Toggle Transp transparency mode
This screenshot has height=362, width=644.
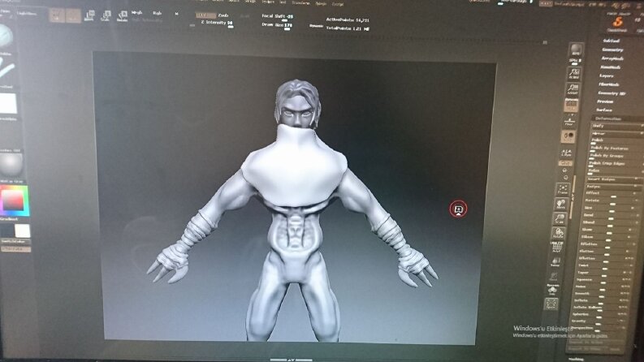(555, 262)
